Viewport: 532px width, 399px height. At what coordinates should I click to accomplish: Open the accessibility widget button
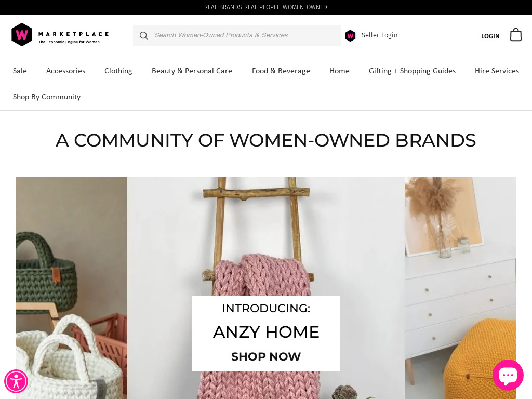16,381
